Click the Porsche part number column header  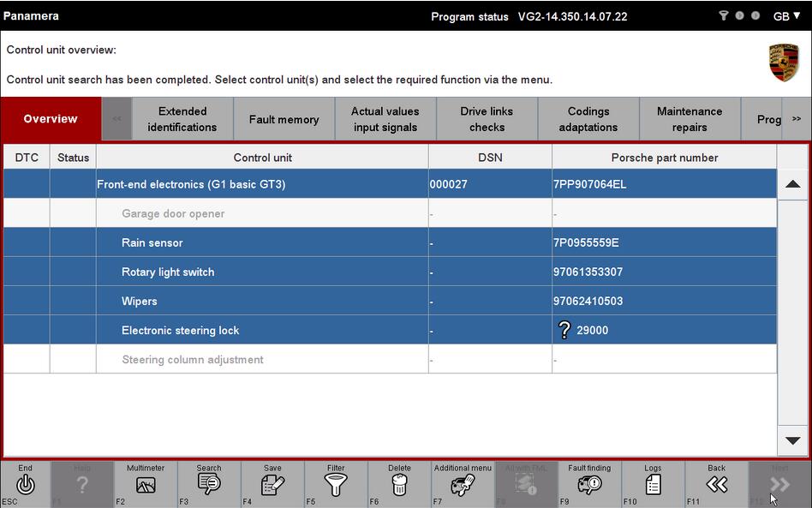click(665, 158)
